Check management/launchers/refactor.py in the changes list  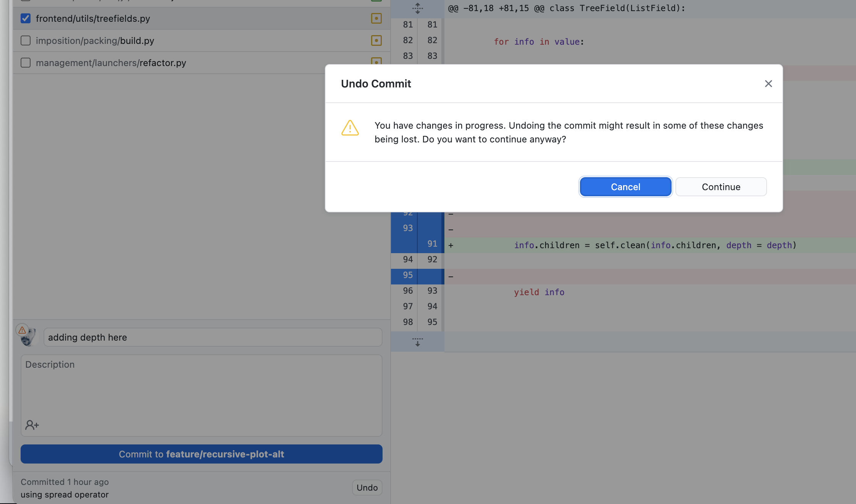tap(25, 62)
